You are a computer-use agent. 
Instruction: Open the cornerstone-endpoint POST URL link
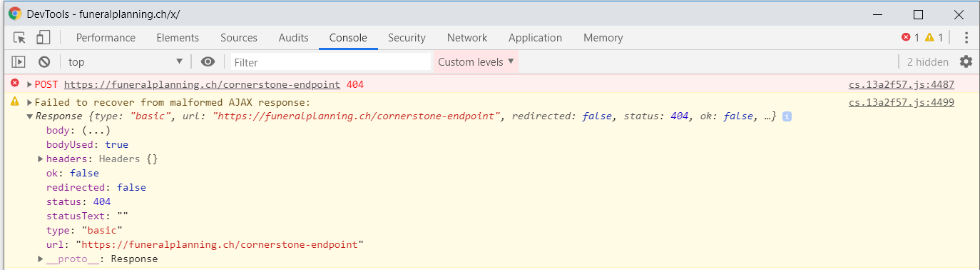[202, 84]
